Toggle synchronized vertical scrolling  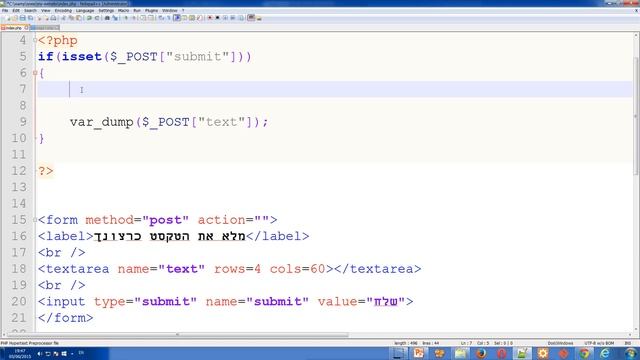pyautogui.click(x=142, y=18)
